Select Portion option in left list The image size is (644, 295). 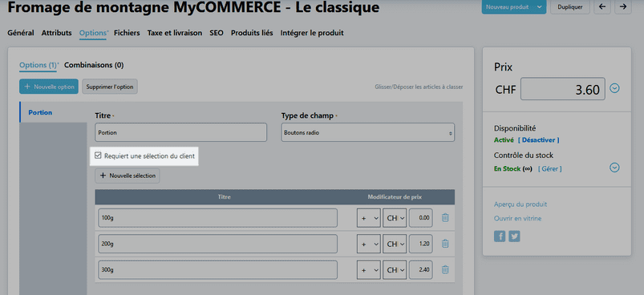coord(53,112)
